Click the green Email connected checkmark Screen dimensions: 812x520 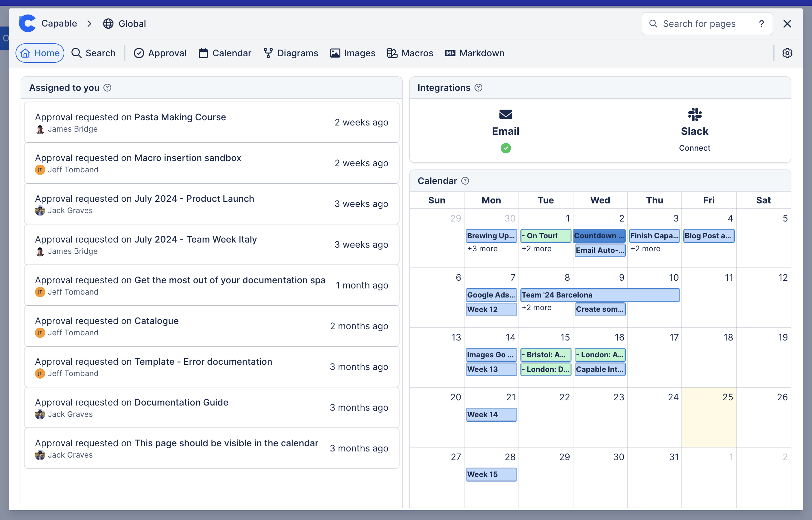506,148
